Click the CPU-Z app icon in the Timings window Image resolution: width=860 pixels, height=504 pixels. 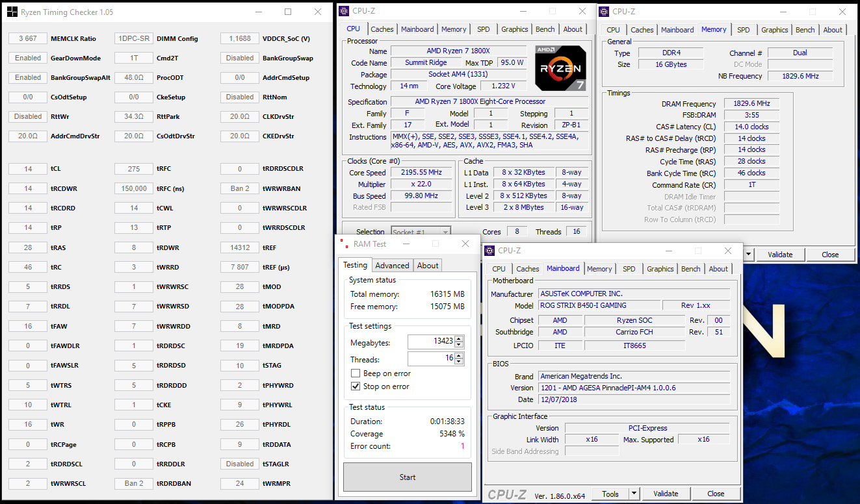[x=604, y=11]
